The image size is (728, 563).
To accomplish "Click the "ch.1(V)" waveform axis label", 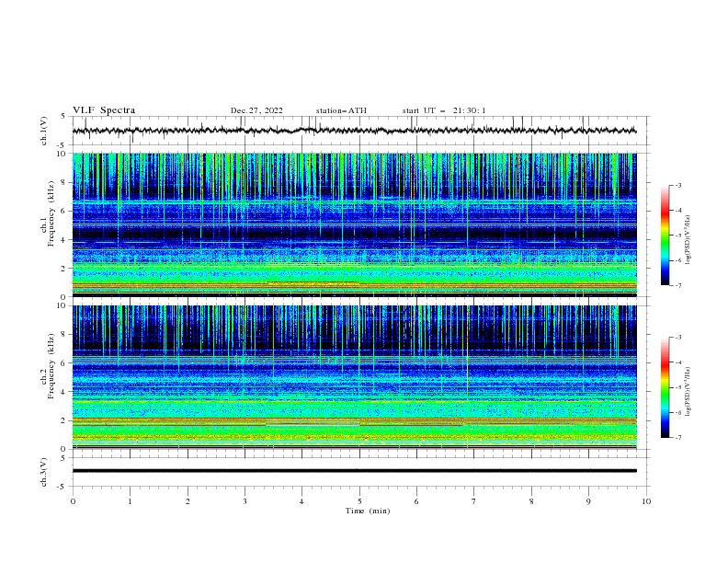I will click(44, 131).
